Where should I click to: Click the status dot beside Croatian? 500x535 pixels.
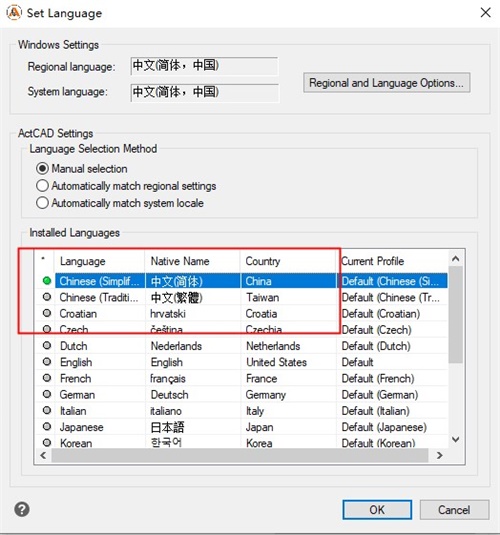47,313
